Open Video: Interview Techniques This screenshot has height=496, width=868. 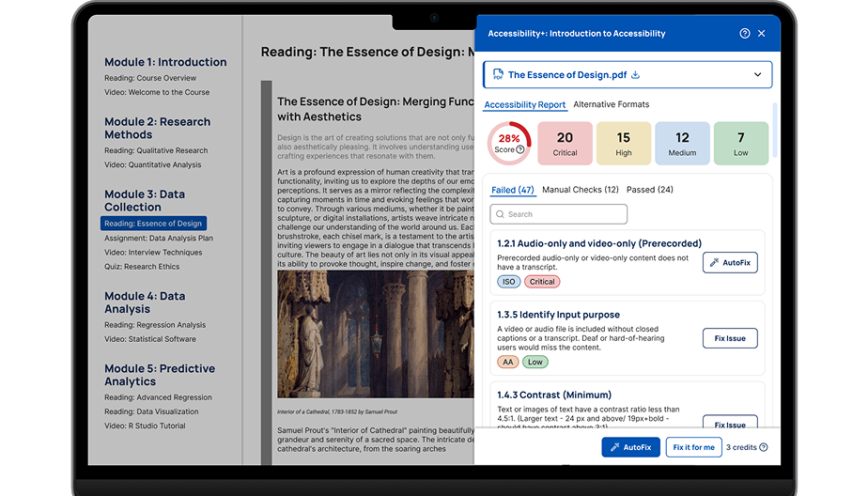point(153,253)
